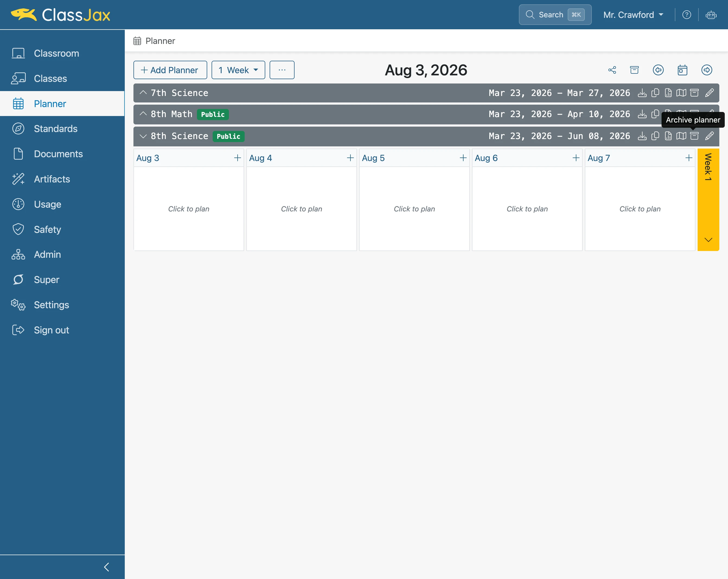Open the Mr. Crawford account menu
The height and width of the screenshot is (579, 728).
point(633,15)
